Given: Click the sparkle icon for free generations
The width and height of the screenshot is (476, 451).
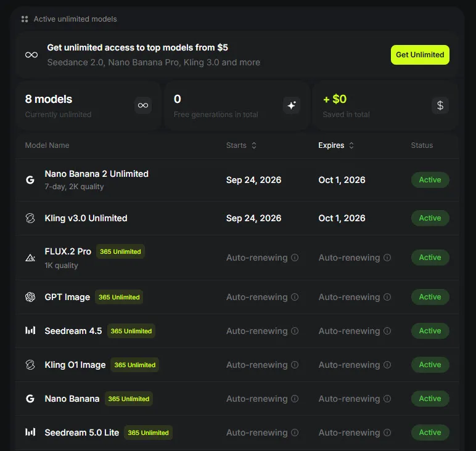Looking at the screenshot, I should [292, 105].
